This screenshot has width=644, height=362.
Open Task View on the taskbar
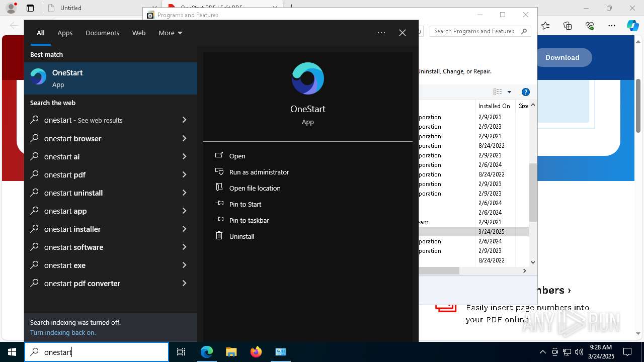(181, 352)
